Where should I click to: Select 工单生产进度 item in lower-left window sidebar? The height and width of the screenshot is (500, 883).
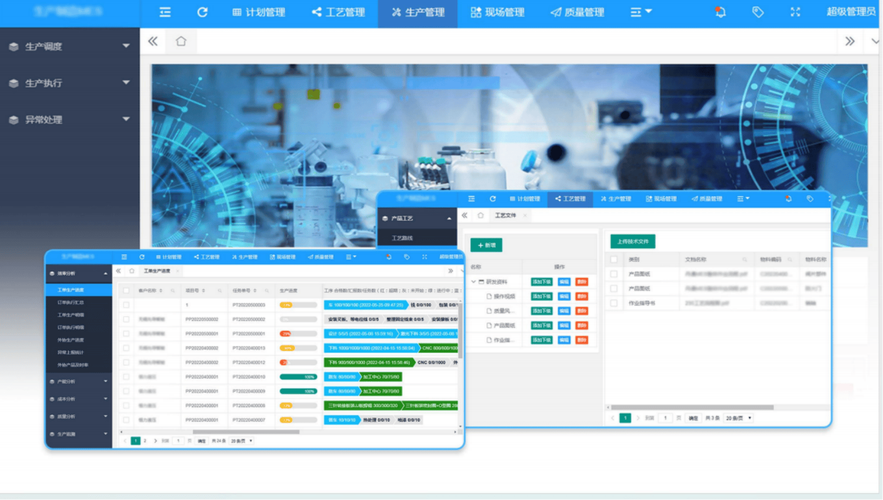(x=79, y=289)
